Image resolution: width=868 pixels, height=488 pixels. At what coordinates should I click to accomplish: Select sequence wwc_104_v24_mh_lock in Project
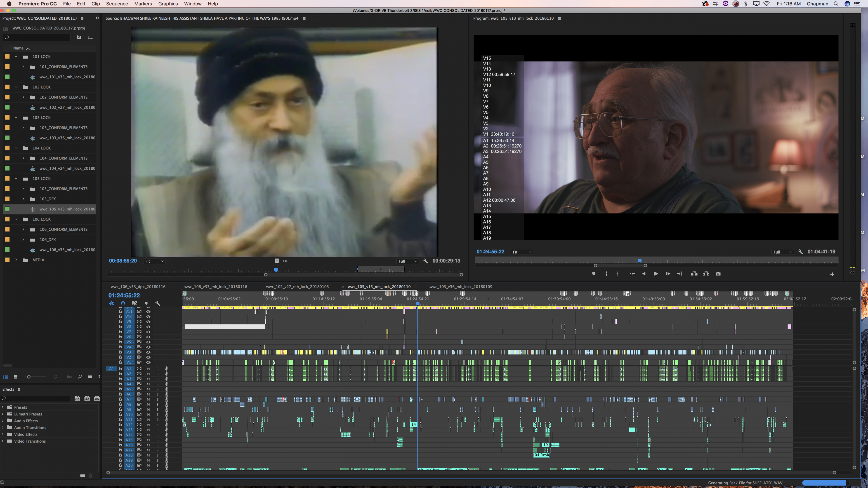click(67, 168)
